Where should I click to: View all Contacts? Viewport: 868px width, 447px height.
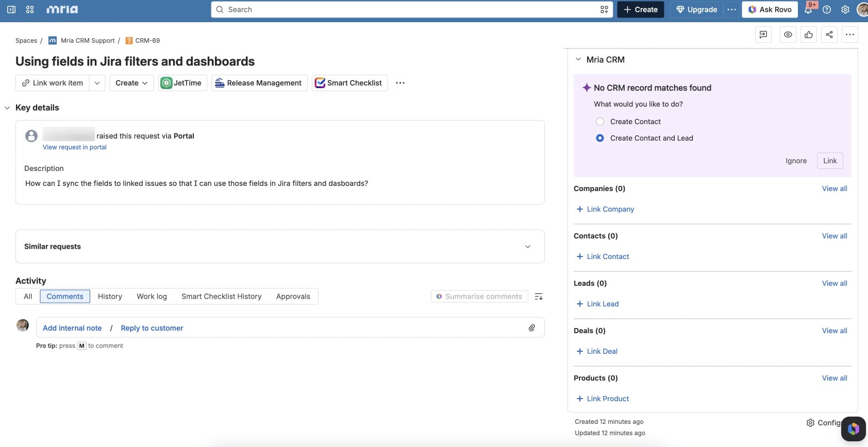[834, 236]
